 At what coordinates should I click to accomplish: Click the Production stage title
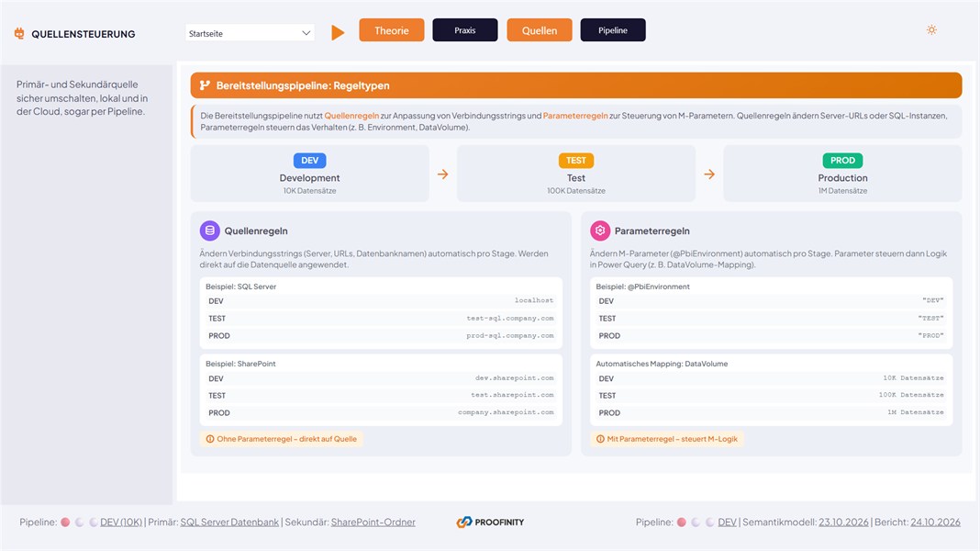(842, 177)
